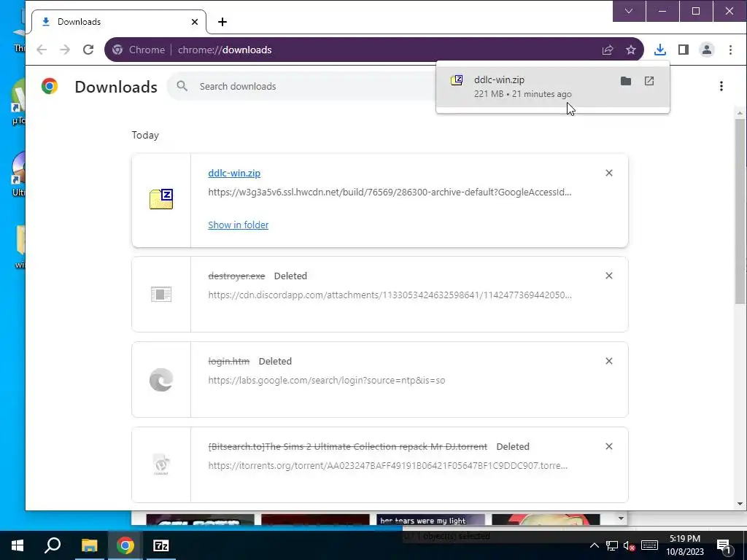Open the Chrome three-dot main menu
This screenshot has height=560, width=747.
[x=730, y=50]
